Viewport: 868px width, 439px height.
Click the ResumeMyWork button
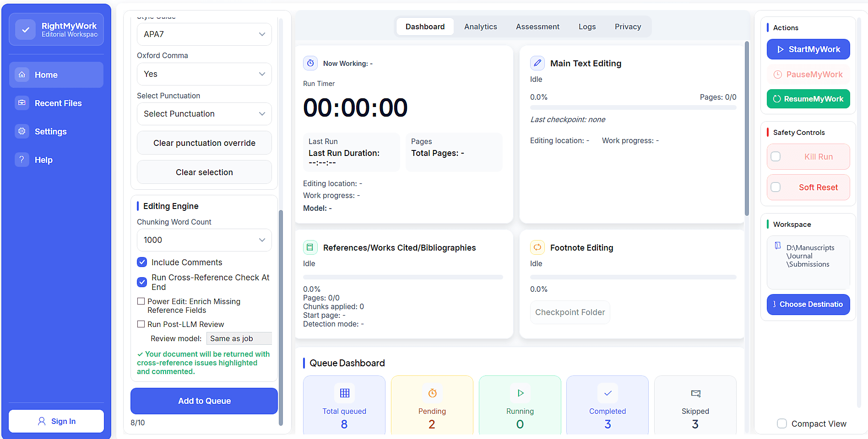click(x=808, y=99)
